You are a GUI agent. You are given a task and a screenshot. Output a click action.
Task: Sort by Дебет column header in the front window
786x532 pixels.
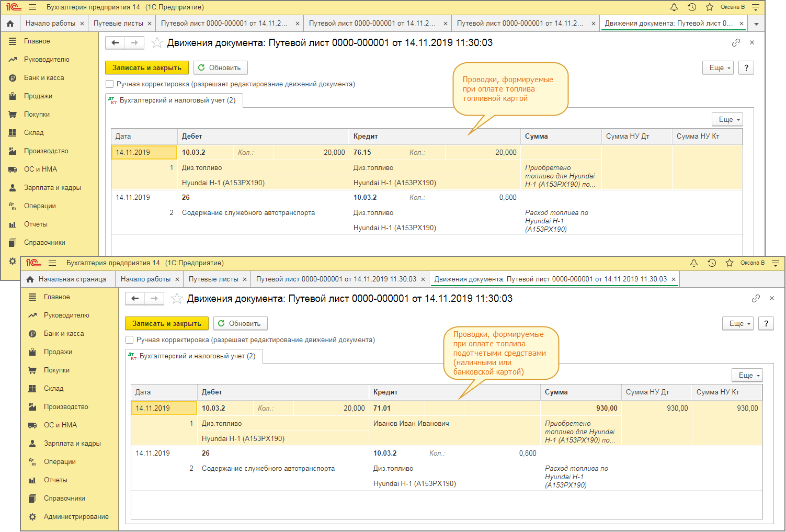[x=283, y=392]
